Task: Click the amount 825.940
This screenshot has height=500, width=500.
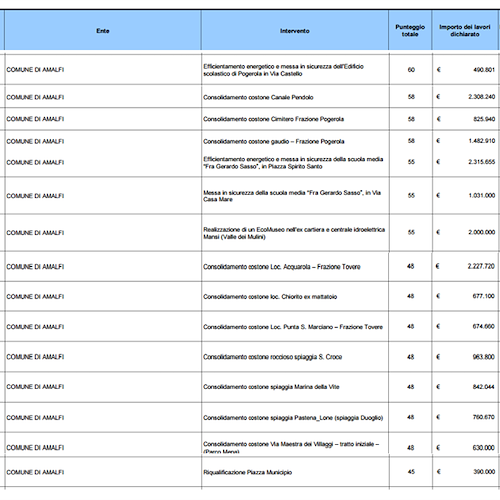Action: coord(484,119)
